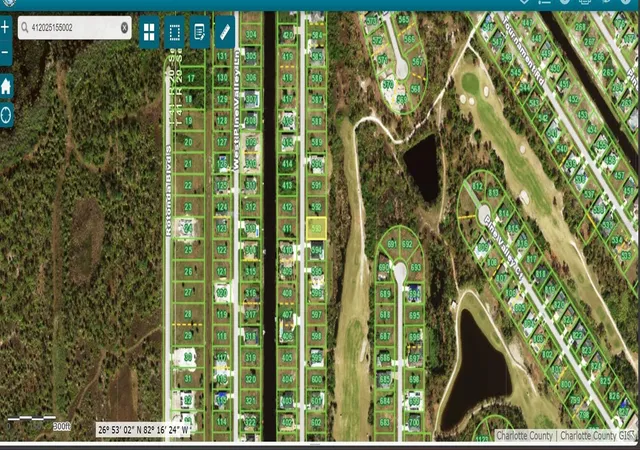Select parcel labeled 25

[x=188, y=250]
